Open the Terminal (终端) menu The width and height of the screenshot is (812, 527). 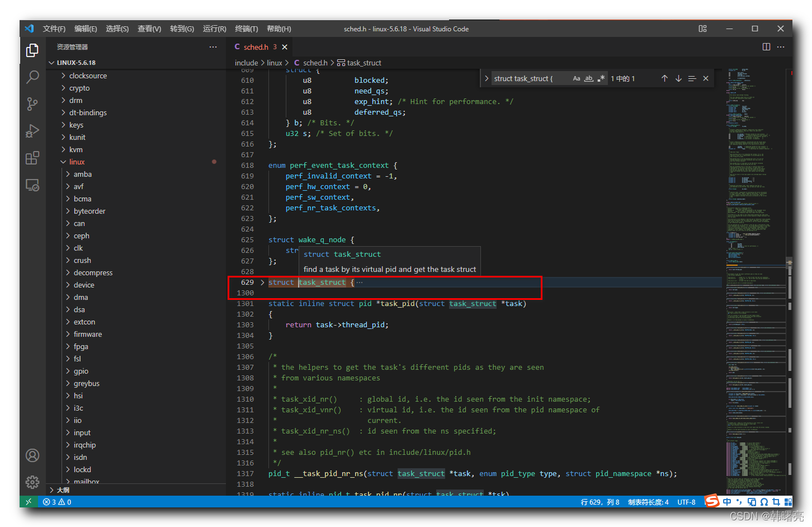coord(246,29)
